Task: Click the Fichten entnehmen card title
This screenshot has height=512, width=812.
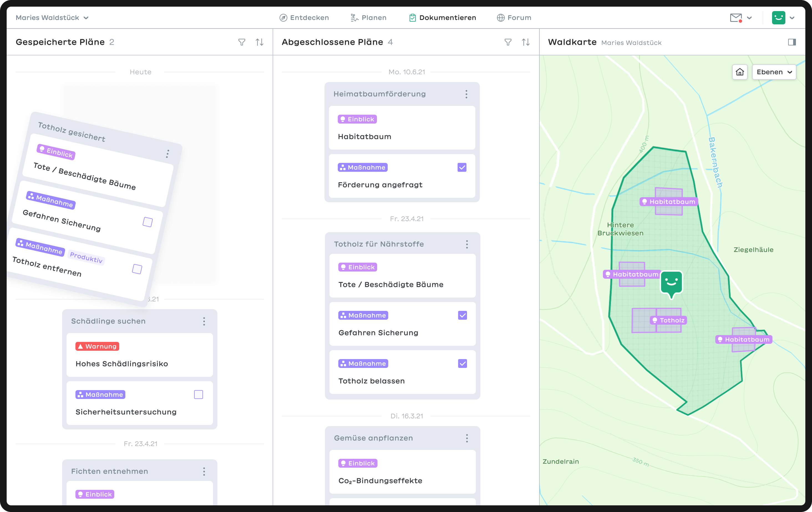Action: [x=109, y=472]
